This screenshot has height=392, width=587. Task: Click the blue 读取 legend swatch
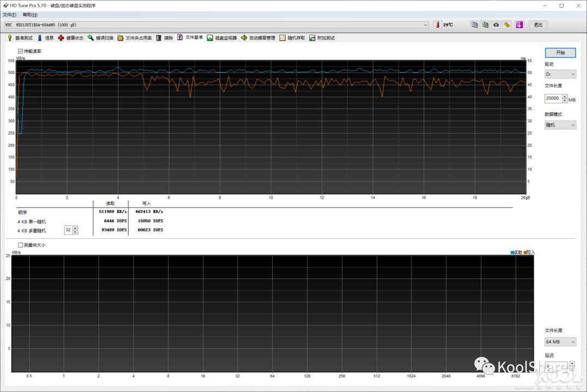coord(513,252)
